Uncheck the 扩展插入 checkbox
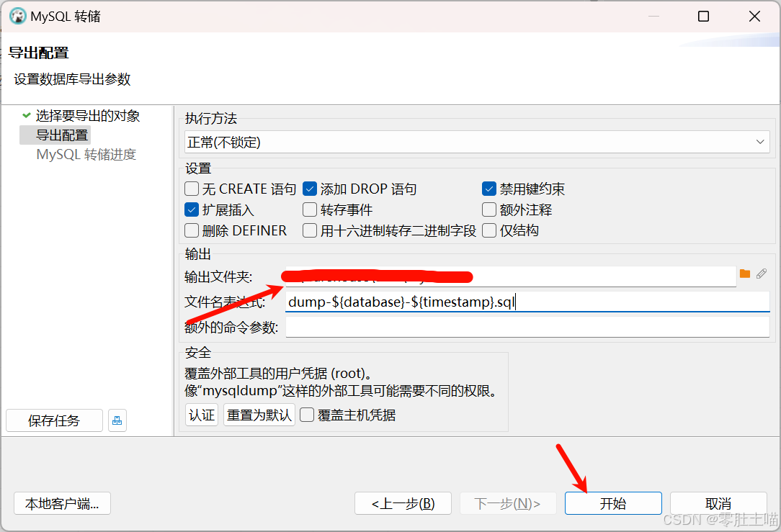This screenshot has height=532, width=781. (x=192, y=210)
